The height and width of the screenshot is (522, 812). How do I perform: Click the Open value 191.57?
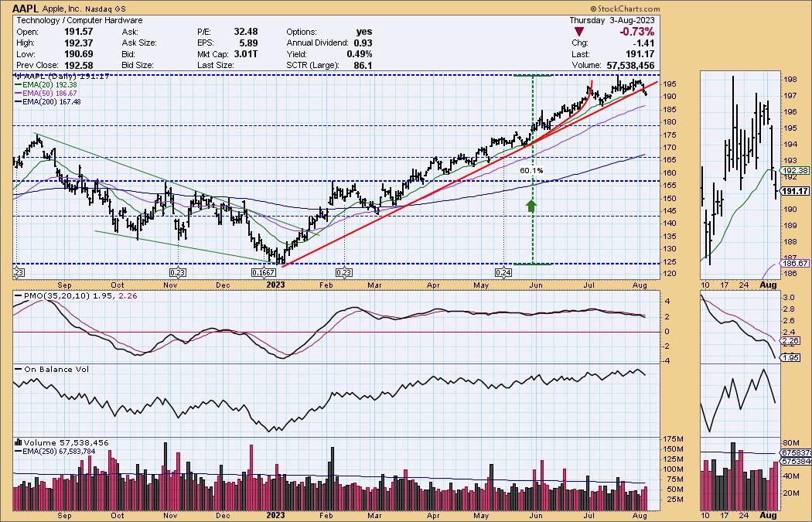click(x=79, y=32)
